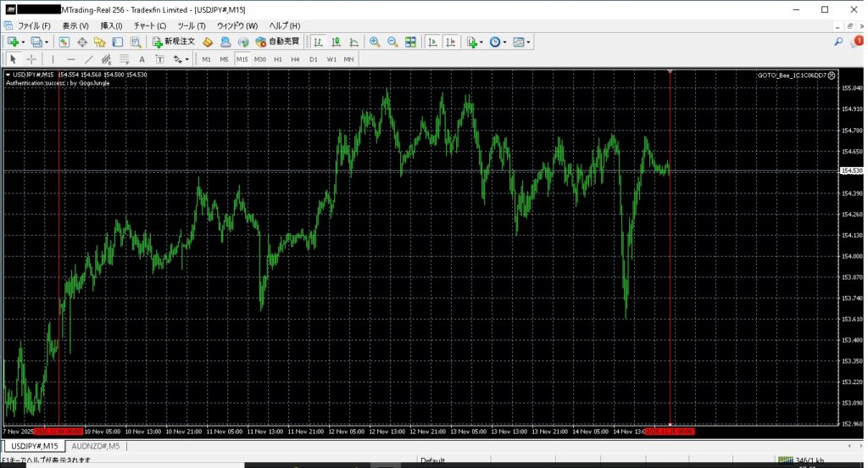Expand the periodicity clock dropdown

[x=505, y=42]
